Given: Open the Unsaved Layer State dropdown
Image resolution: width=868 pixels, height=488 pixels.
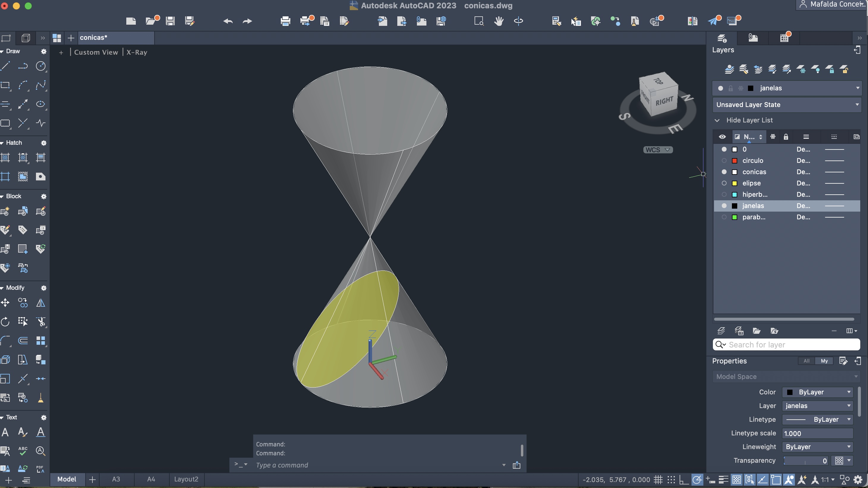Looking at the screenshot, I should coord(787,105).
